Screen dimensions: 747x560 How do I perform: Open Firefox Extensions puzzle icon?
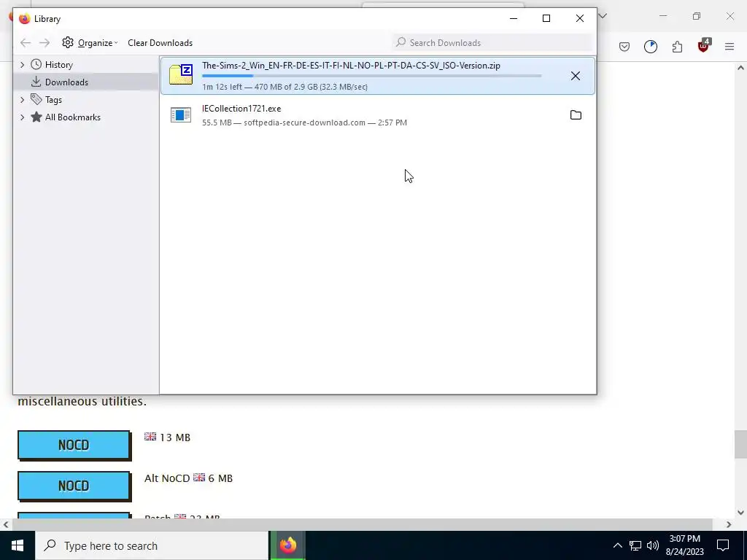677,47
